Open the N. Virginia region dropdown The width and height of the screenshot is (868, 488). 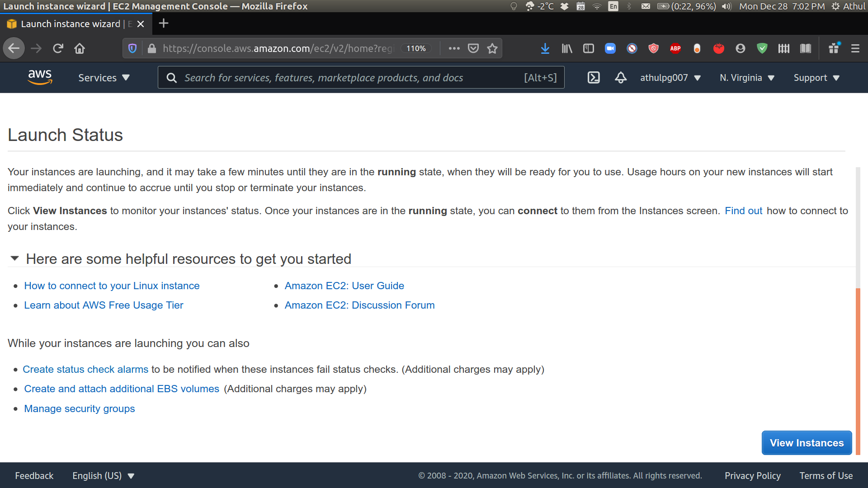(747, 77)
